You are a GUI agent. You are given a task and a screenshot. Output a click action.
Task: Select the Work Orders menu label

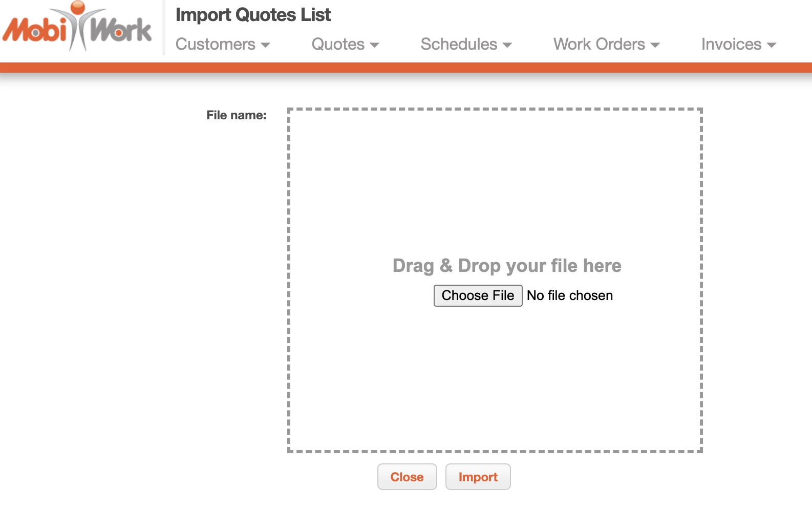[x=599, y=45]
